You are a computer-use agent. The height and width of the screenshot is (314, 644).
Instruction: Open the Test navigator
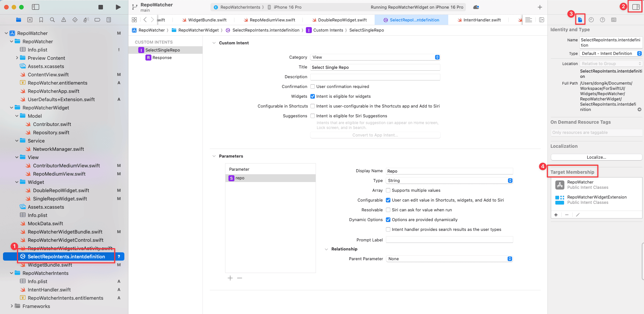[x=75, y=20]
